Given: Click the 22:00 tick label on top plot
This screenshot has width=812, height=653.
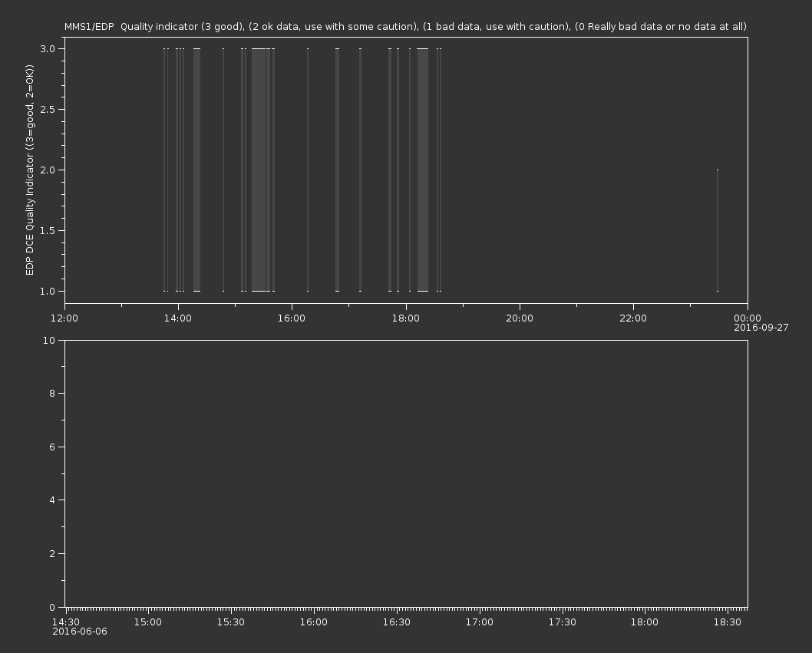Looking at the screenshot, I should [x=633, y=318].
